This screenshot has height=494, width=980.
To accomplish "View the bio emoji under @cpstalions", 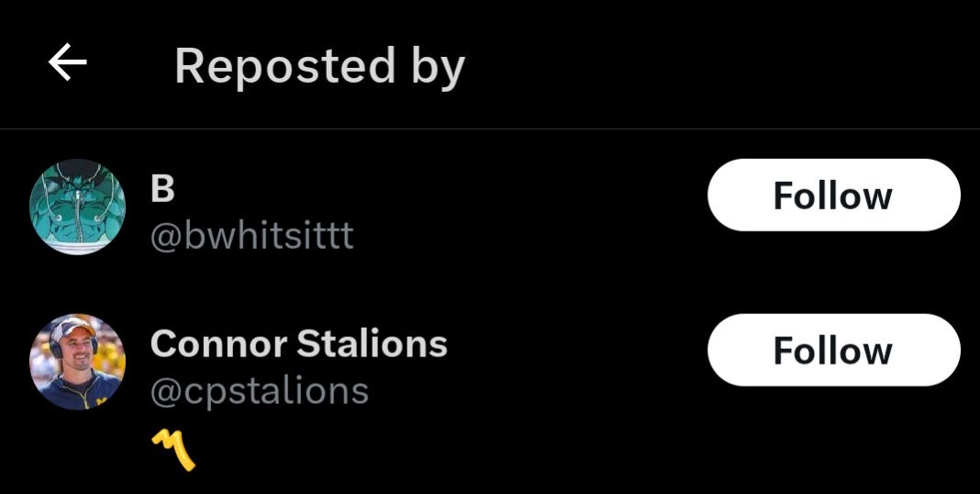I will pyautogui.click(x=173, y=450).
